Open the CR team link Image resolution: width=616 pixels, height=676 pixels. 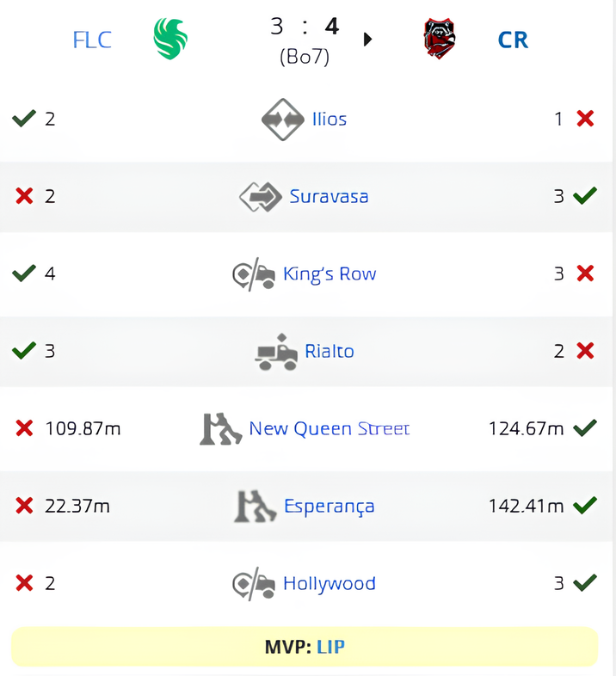click(x=513, y=40)
